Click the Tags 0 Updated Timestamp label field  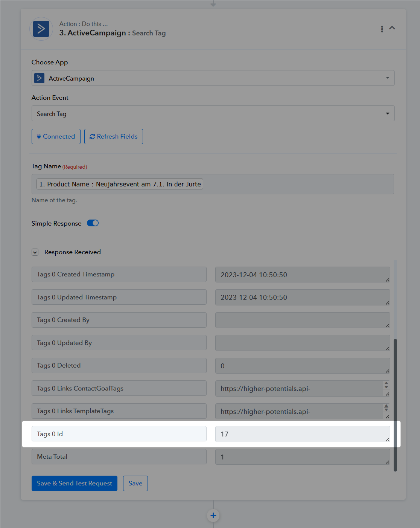tap(119, 297)
